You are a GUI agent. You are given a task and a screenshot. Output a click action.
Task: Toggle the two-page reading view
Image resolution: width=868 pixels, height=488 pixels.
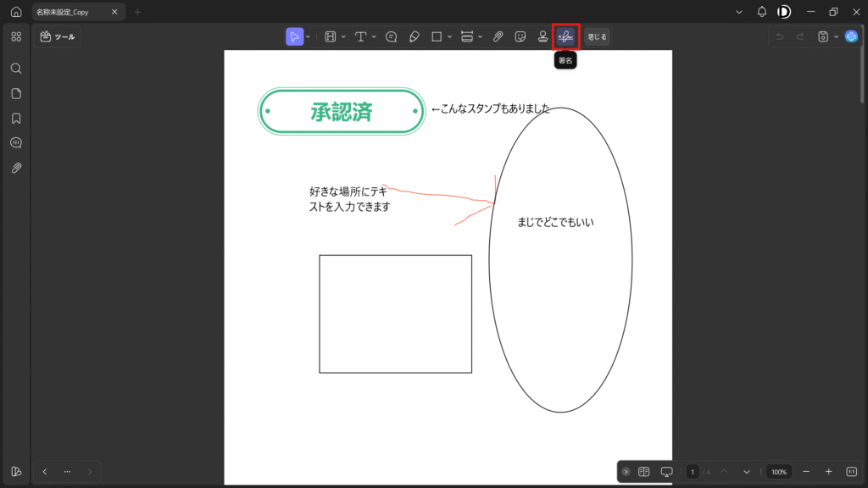(643, 471)
